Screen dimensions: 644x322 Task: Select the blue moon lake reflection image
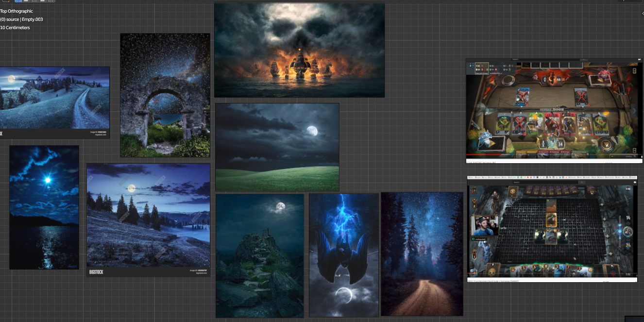[x=44, y=207]
